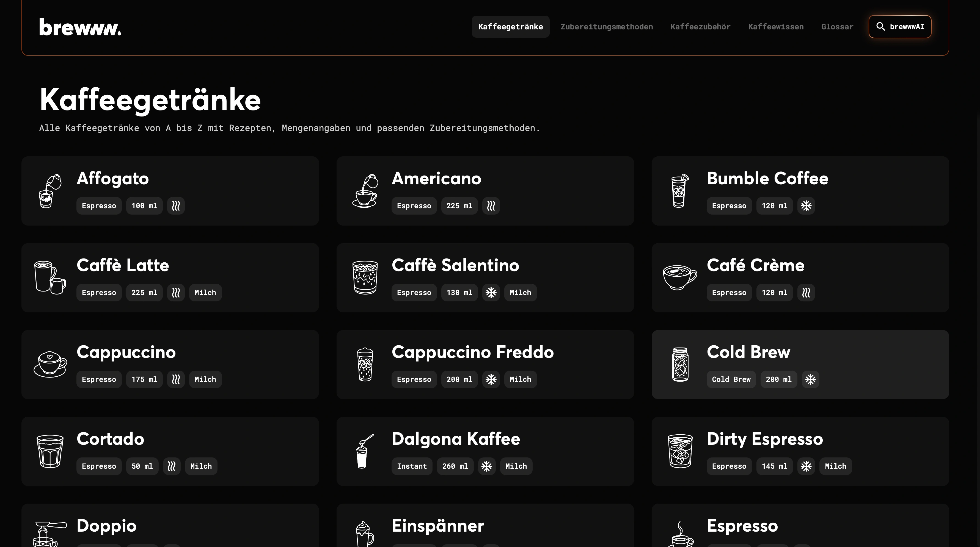The height and width of the screenshot is (547, 980).
Task: Open the Bumble Coffee title
Action: (x=767, y=179)
